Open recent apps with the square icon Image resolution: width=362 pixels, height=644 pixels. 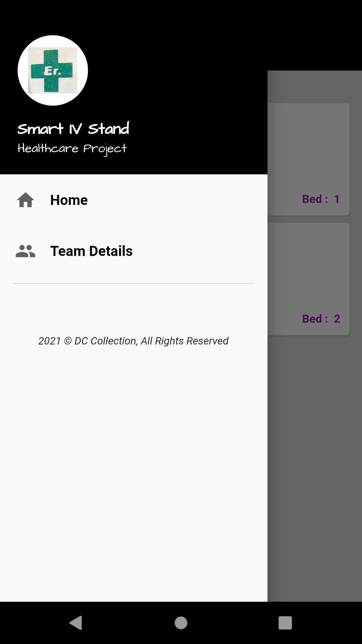coord(285,624)
